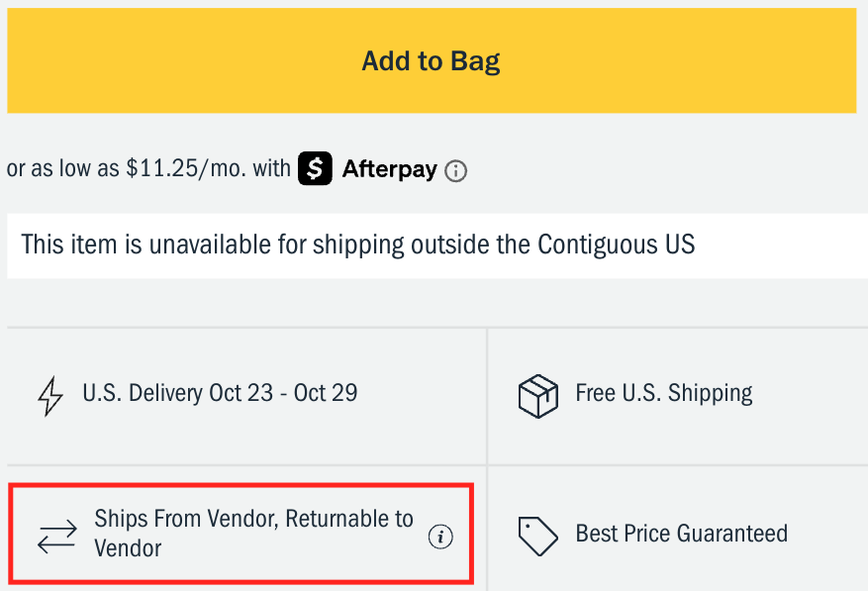
Task: Click the Oct 23 - Oct 29 date range
Action: (283, 393)
